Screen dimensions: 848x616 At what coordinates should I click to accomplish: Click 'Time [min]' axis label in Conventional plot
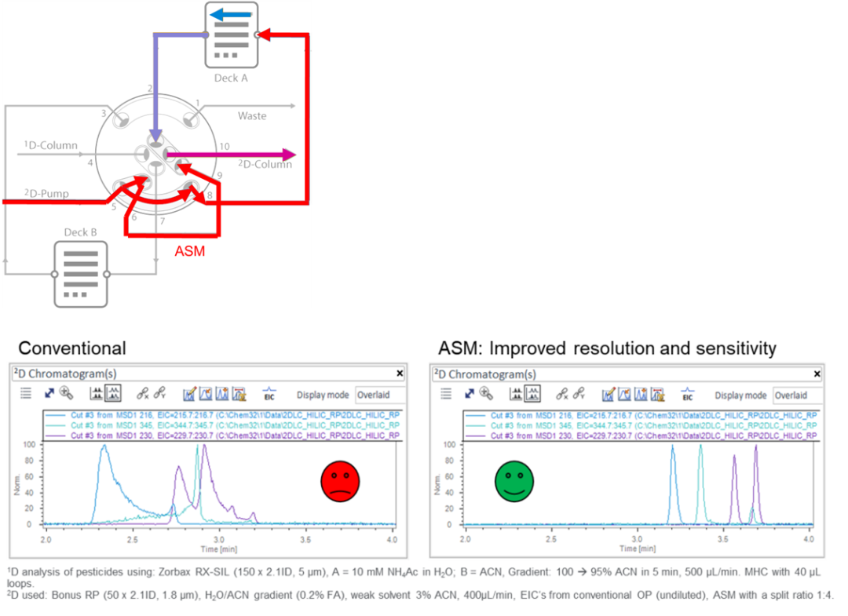coord(219,549)
